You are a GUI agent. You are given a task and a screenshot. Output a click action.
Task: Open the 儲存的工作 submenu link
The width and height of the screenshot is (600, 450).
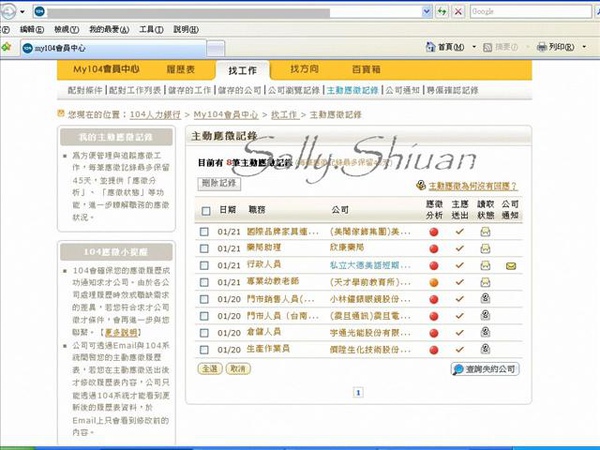189,90
